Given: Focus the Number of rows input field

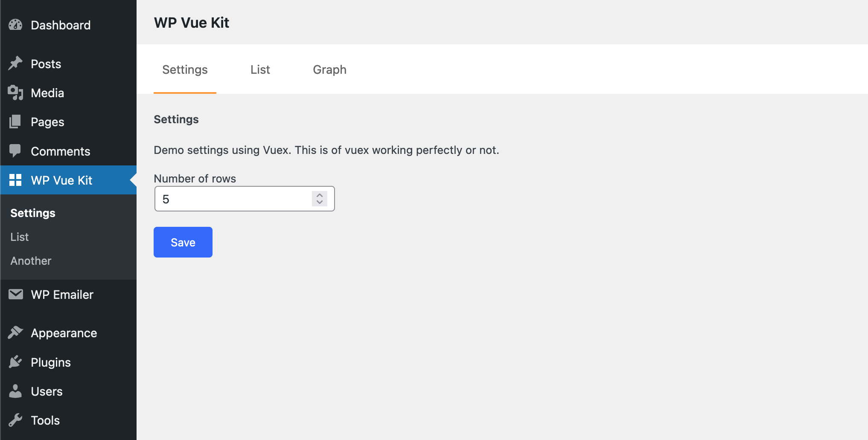Looking at the screenshot, I should point(245,199).
